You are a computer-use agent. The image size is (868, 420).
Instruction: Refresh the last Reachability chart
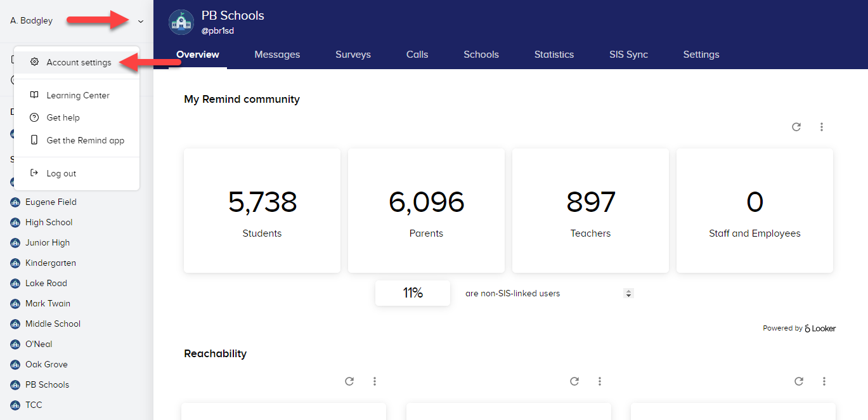pos(799,381)
